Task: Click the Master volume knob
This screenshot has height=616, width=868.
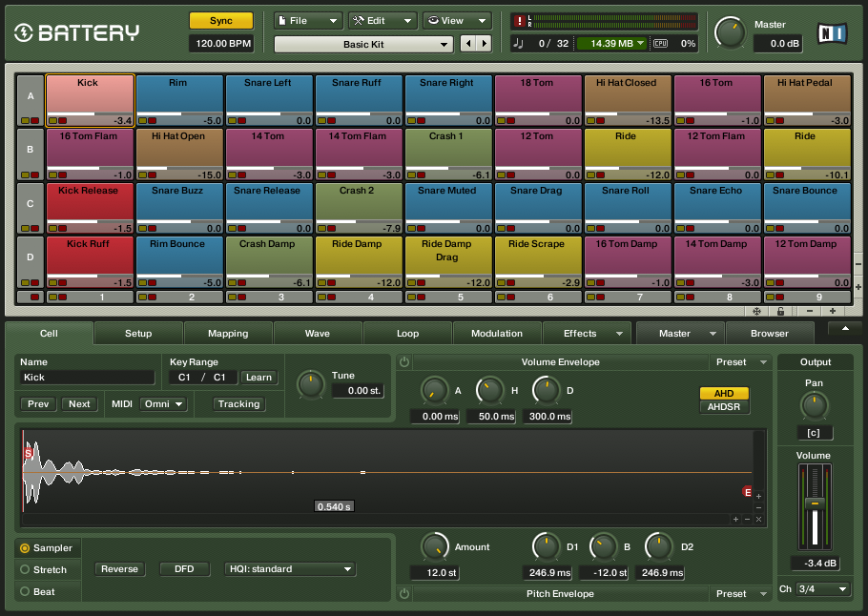Action: pos(730,32)
